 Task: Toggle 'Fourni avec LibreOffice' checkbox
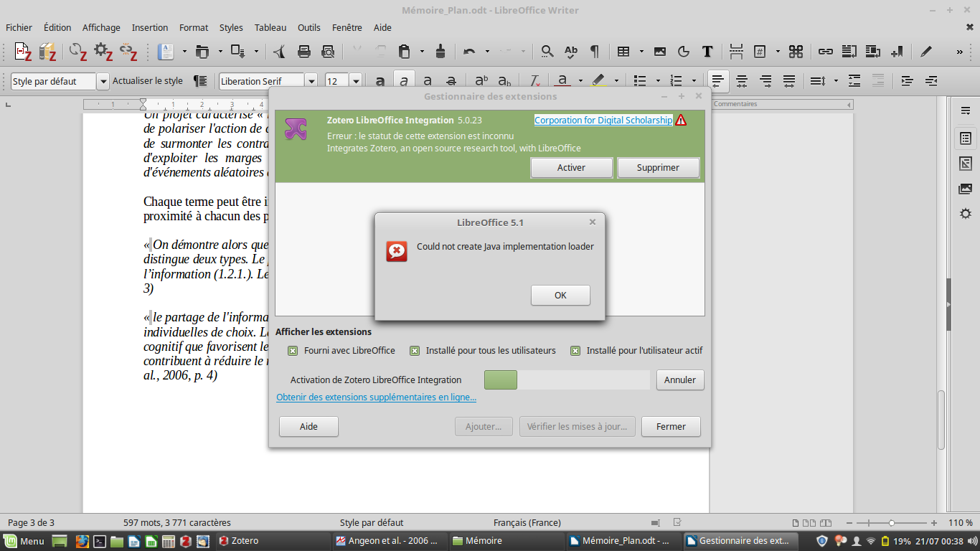click(293, 351)
